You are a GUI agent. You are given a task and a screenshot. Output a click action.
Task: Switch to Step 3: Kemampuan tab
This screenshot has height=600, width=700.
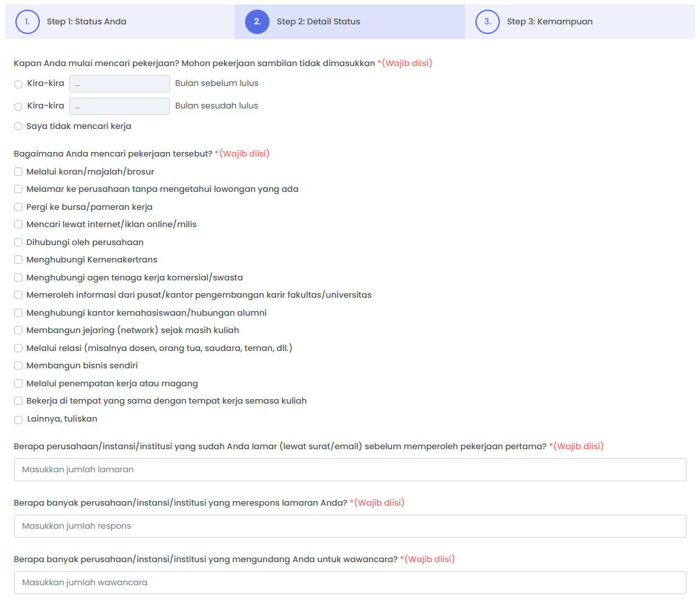pos(549,22)
